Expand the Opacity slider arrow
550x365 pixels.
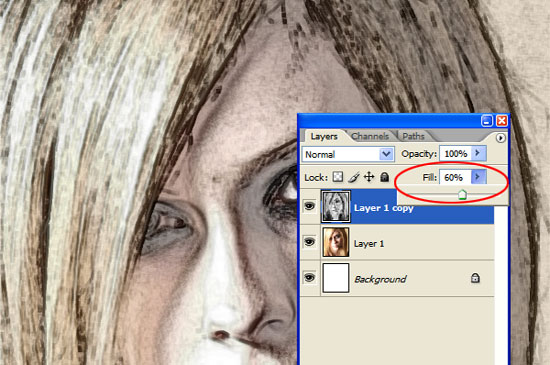[478, 153]
